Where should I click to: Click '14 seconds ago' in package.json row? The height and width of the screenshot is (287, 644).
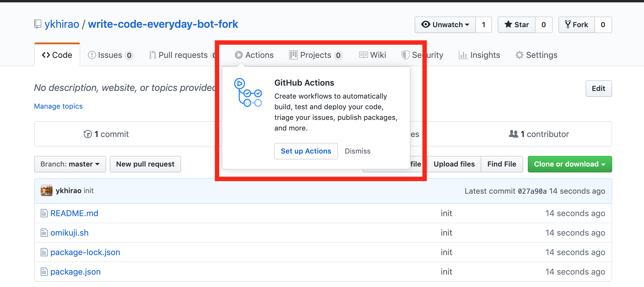[x=575, y=272]
